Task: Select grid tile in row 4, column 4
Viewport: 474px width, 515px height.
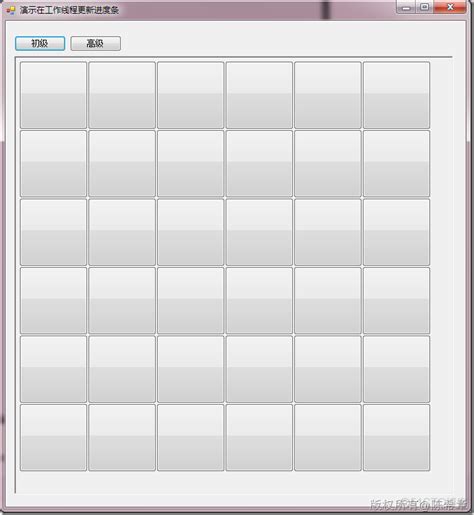Action: tap(259, 301)
